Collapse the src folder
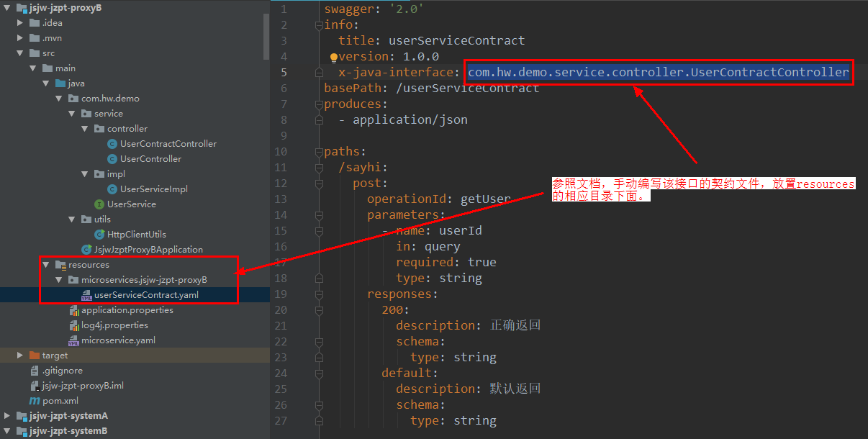The image size is (868, 439). point(20,53)
